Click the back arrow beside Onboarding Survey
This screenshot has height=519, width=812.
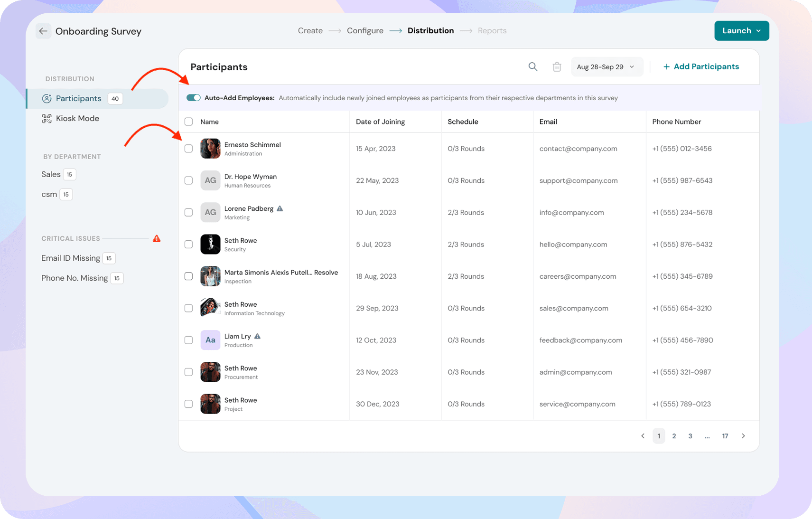point(43,31)
